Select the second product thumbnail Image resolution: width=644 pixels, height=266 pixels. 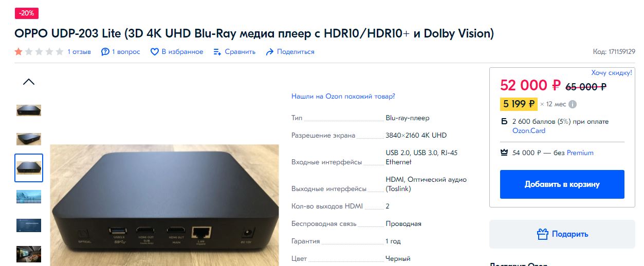tap(29, 139)
